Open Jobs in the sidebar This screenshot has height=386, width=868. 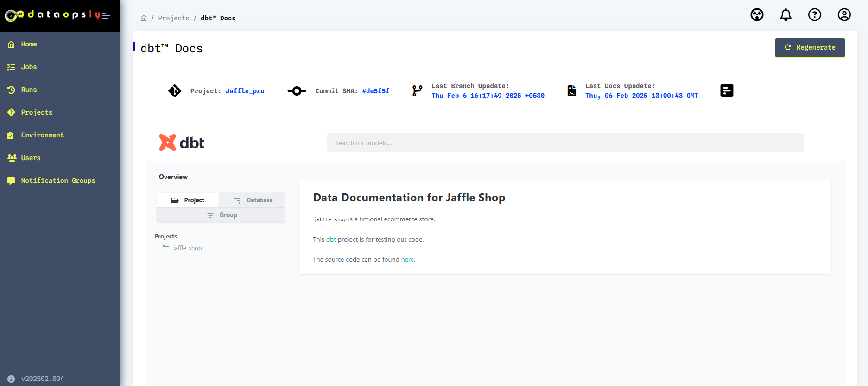(29, 67)
